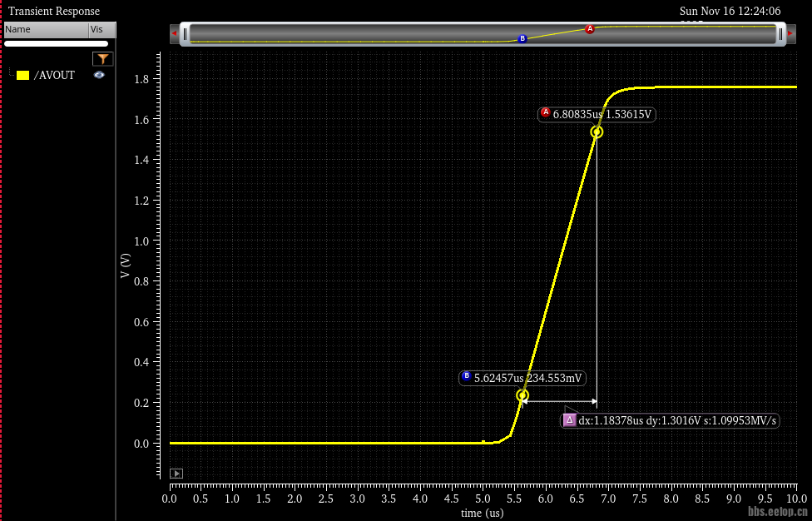Click the white signal search field

(x=57, y=43)
